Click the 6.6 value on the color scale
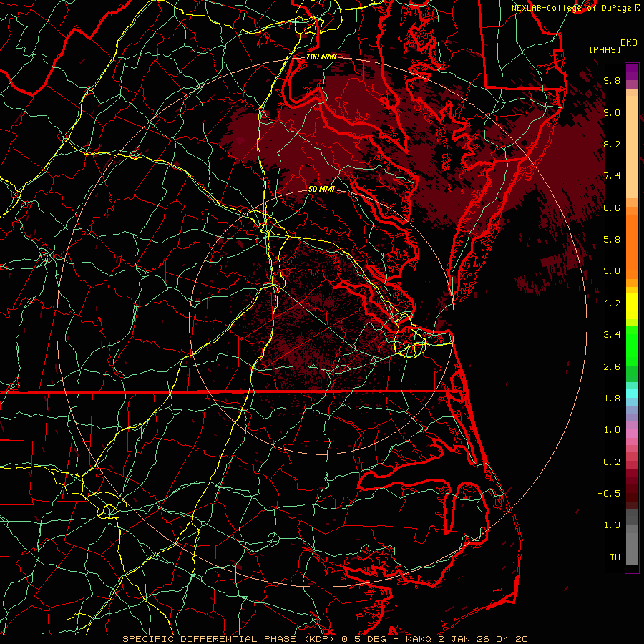 click(x=612, y=208)
